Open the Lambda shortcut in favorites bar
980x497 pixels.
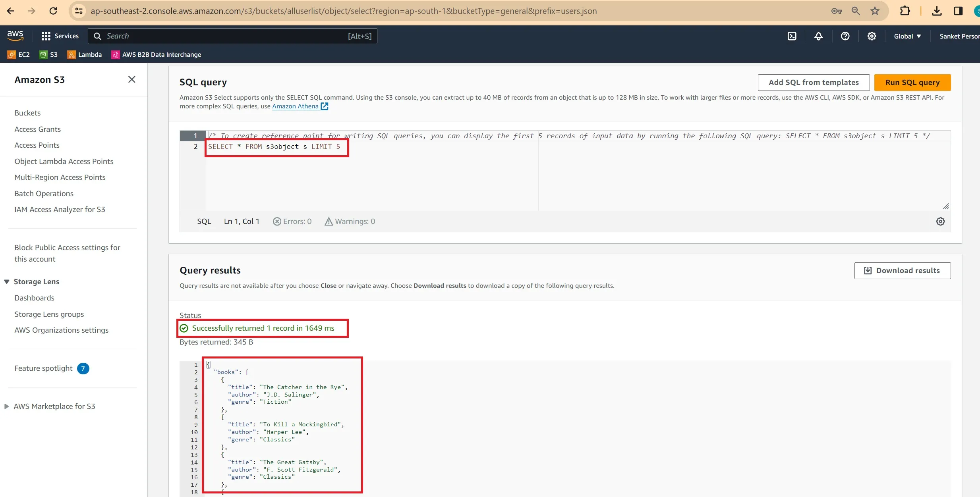85,54
